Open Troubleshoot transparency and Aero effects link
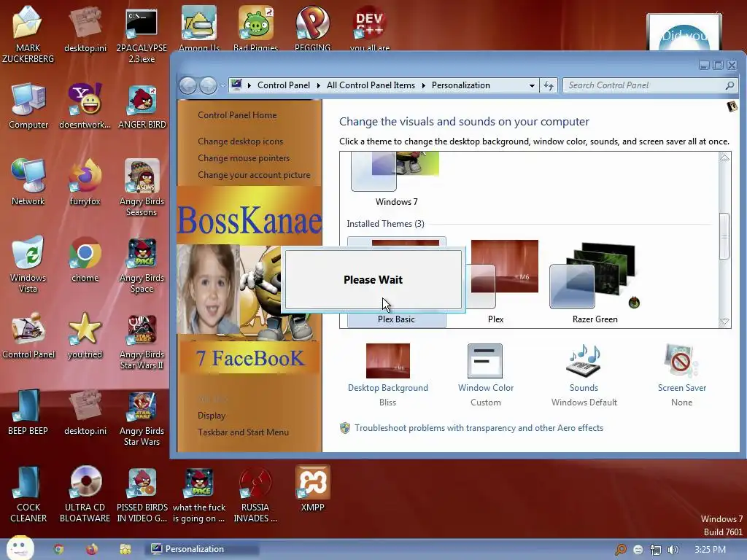Screen dimensions: 747x560 tap(479, 428)
